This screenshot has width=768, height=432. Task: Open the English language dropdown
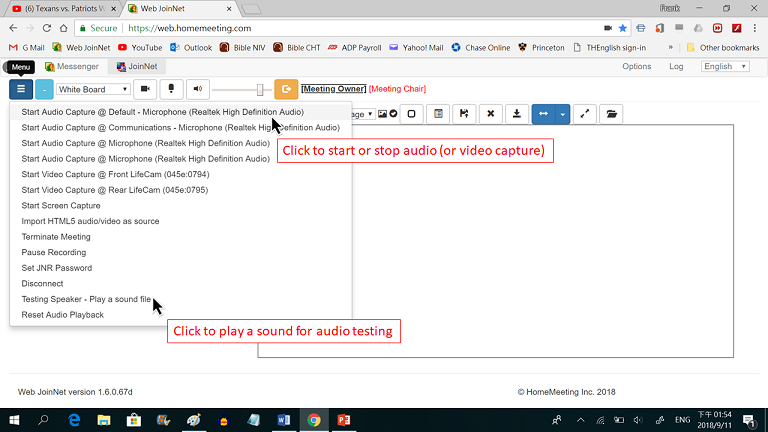[725, 66]
